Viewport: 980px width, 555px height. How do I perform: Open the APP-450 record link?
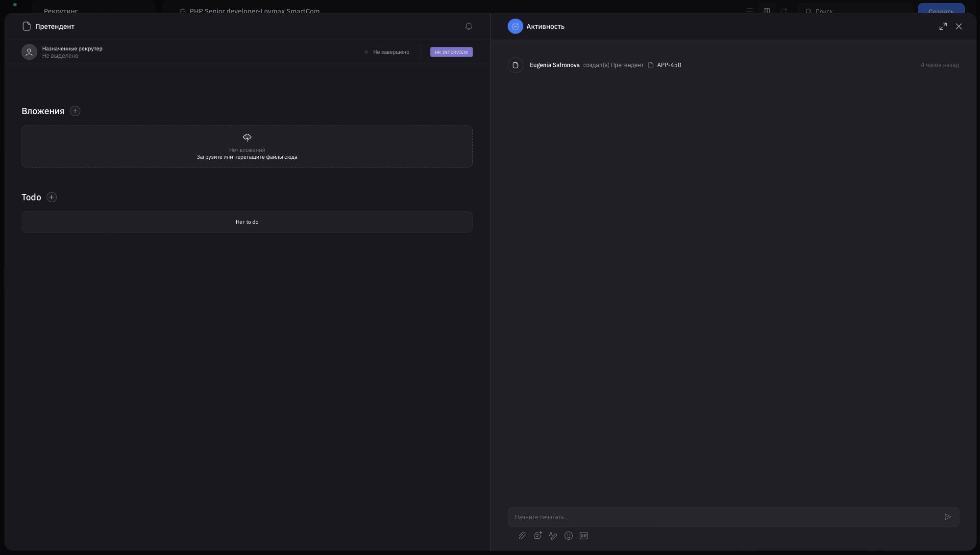click(668, 65)
